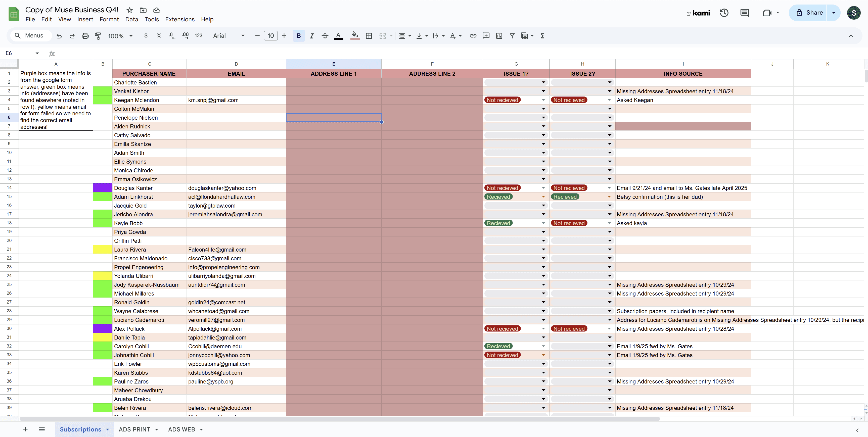Open the 100% zoom dropdown
The image size is (868, 437).
pos(120,36)
